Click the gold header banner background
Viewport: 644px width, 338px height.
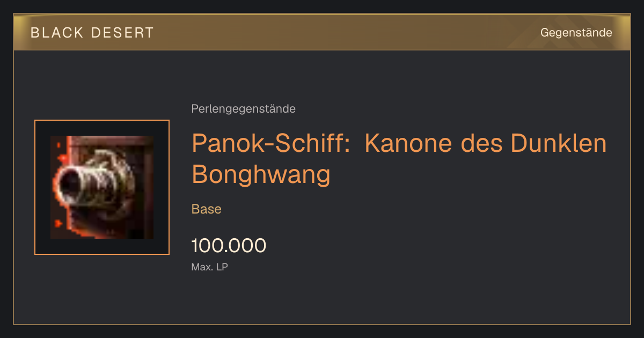pos(322,32)
